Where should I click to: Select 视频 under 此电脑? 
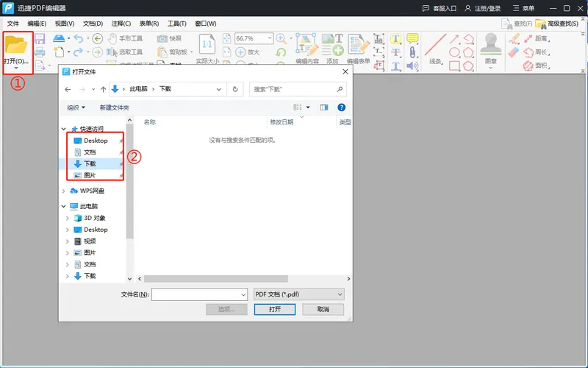(x=89, y=241)
